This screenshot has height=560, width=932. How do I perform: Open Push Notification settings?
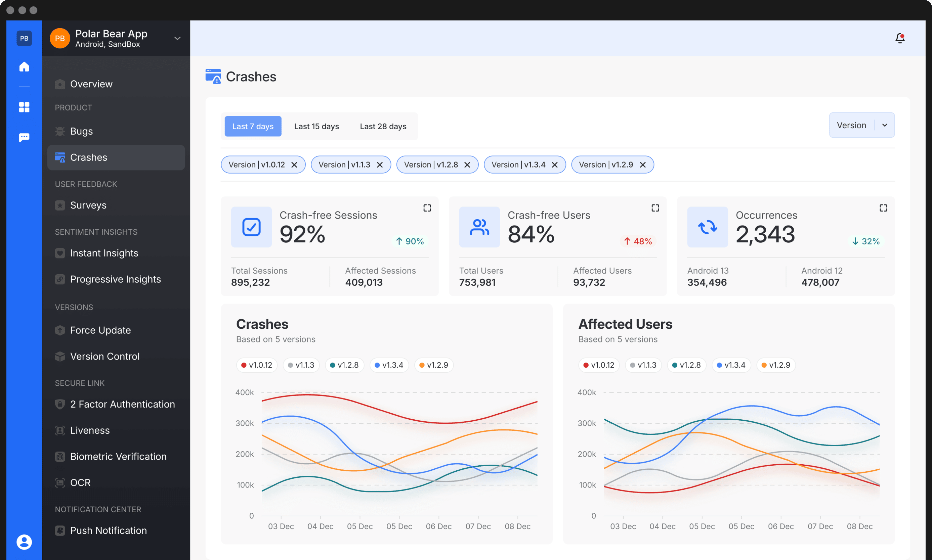[109, 530]
